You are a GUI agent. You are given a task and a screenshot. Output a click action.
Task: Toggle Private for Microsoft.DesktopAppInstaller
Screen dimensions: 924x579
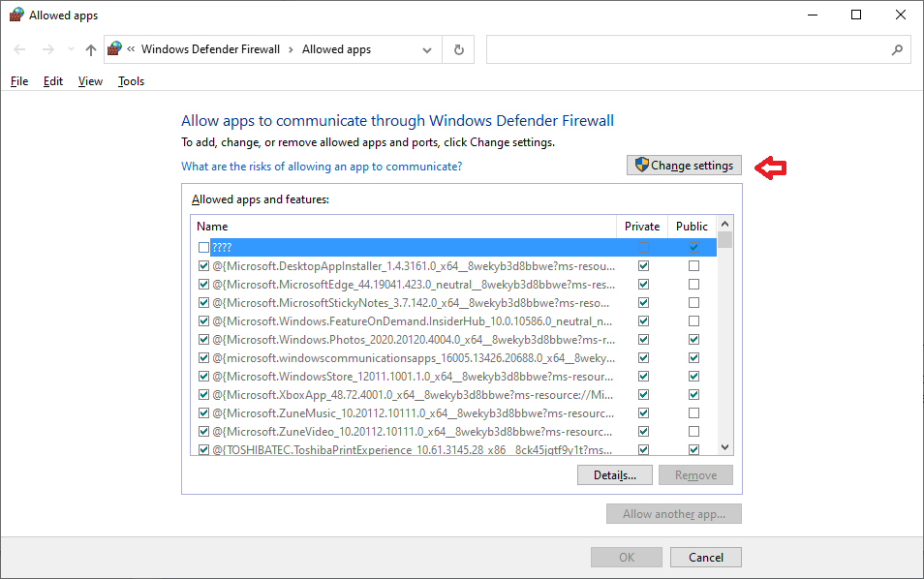tap(643, 266)
